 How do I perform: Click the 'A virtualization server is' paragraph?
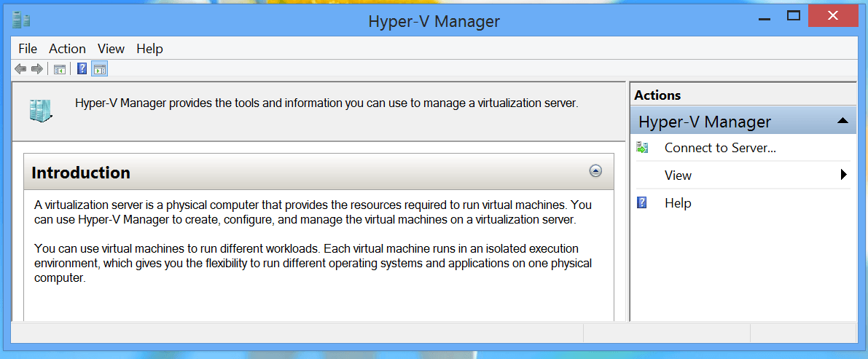tap(313, 212)
